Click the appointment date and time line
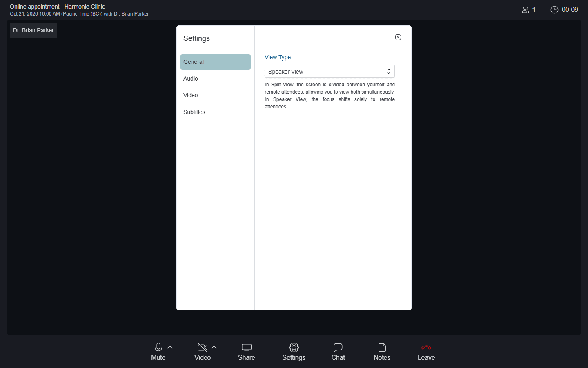 coord(79,14)
